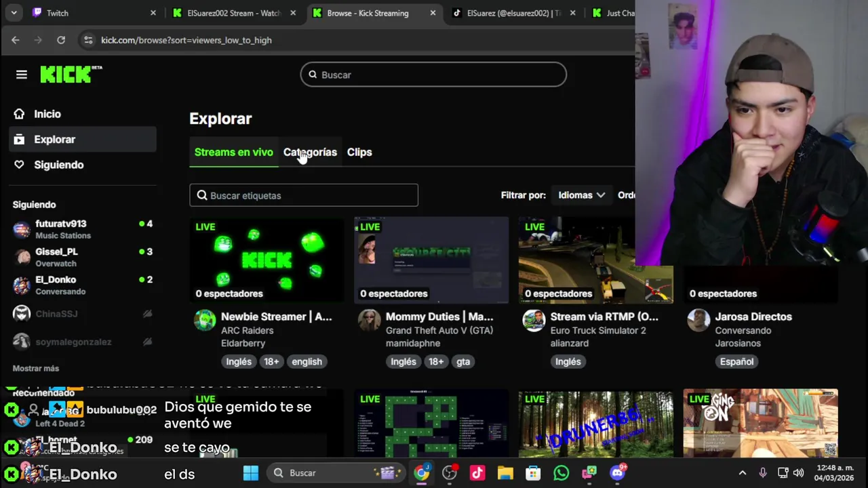Switch to the Categorías tab
The width and height of the screenshot is (868, 488).
coord(310,152)
